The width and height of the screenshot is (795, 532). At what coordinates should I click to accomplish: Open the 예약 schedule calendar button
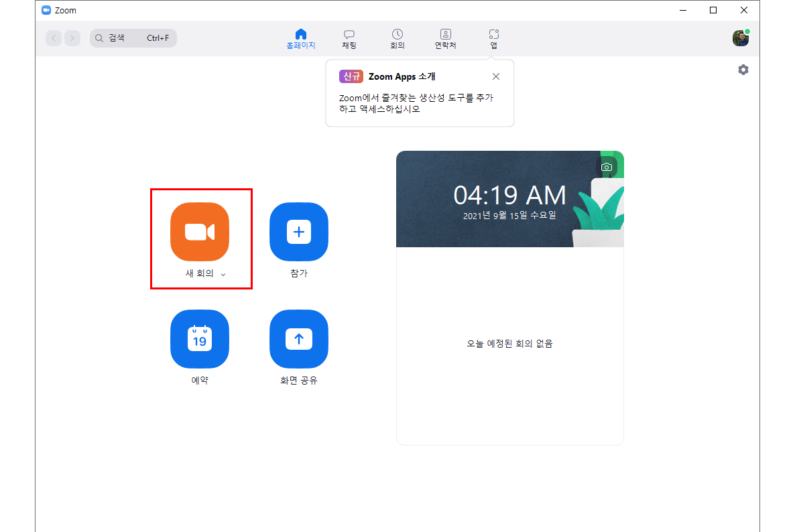[200, 338]
